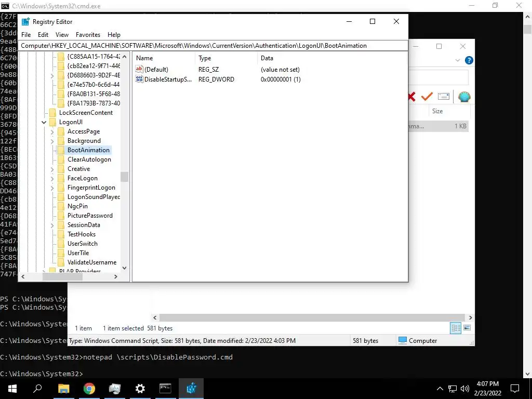Click the volume speaker tray icon
The image size is (532, 399).
(465, 389)
